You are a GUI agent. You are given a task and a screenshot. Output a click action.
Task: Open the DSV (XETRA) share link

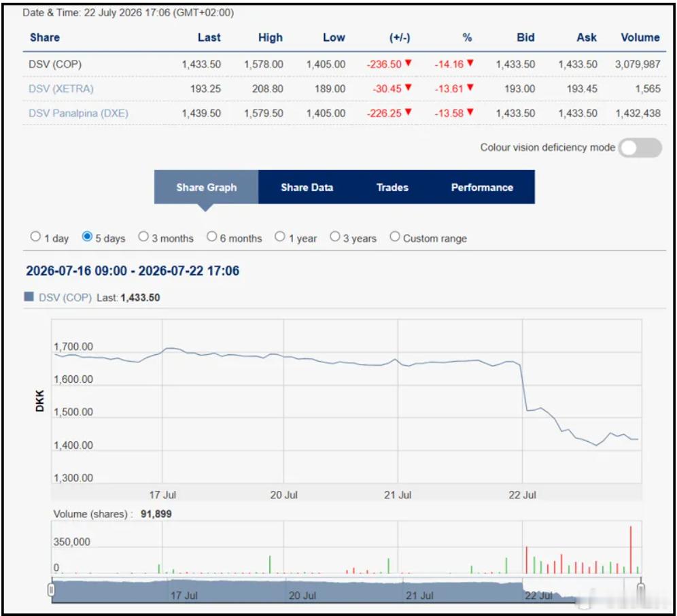[x=61, y=88]
